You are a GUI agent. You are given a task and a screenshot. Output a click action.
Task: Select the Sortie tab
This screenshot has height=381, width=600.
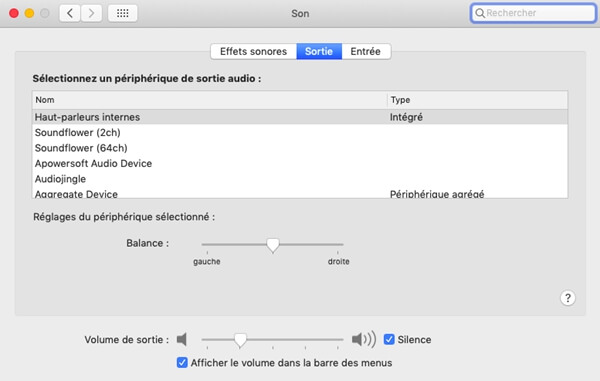319,51
